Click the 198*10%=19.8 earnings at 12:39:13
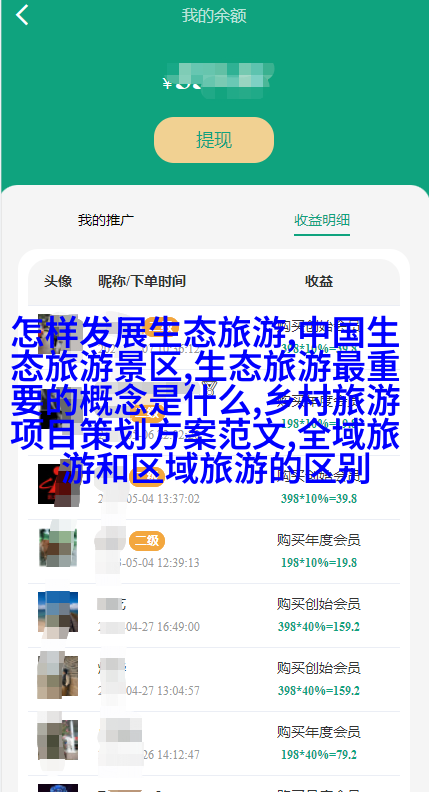The image size is (429, 792). pos(319,563)
